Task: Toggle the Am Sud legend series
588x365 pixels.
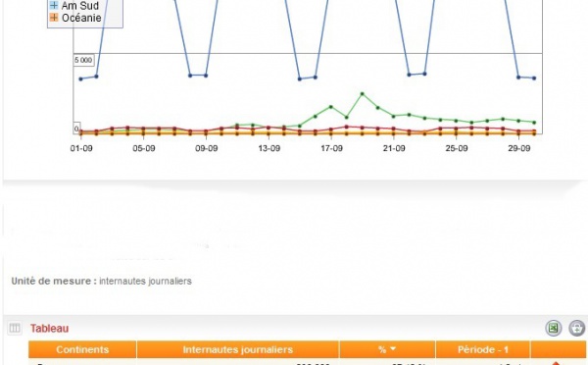Action: pyautogui.click(x=74, y=5)
